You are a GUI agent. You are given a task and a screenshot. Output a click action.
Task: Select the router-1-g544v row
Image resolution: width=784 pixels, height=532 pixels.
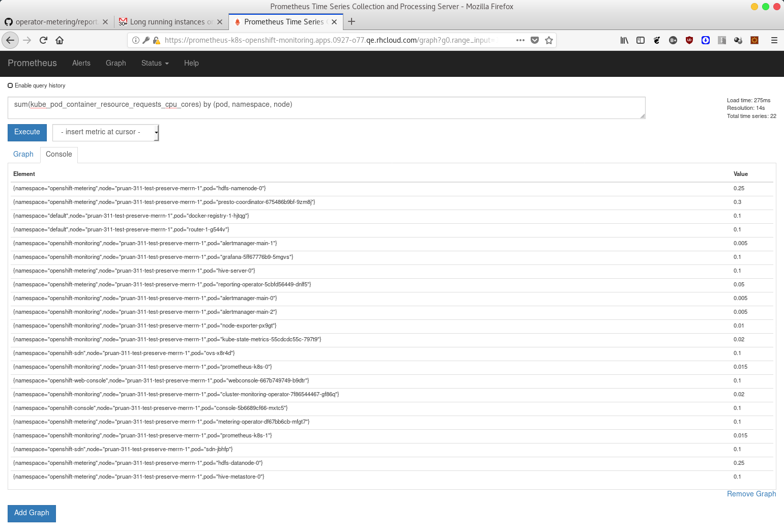[392, 230]
